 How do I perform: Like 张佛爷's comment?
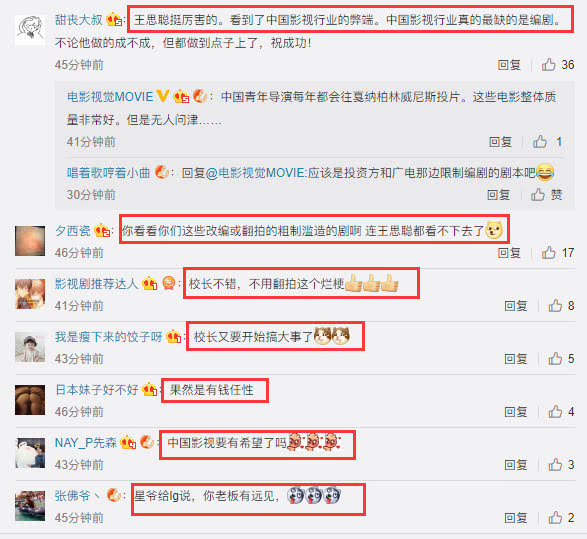coord(561,518)
